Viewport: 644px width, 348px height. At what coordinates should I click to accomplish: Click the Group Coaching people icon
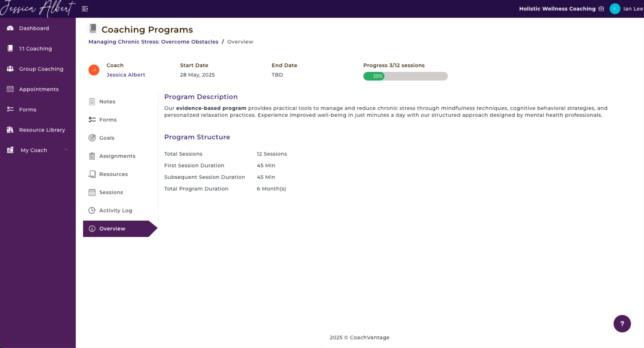(10, 69)
